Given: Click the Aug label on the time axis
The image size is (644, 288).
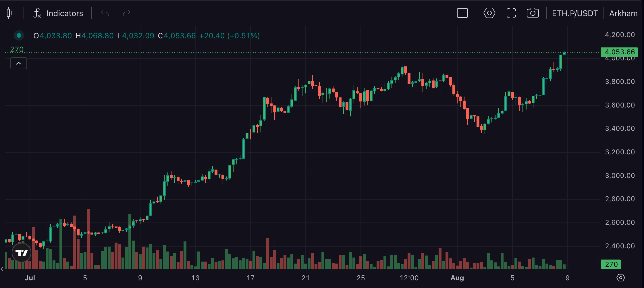Looking at the screenshot, I should pyautogui.click(x=457, y=278).
